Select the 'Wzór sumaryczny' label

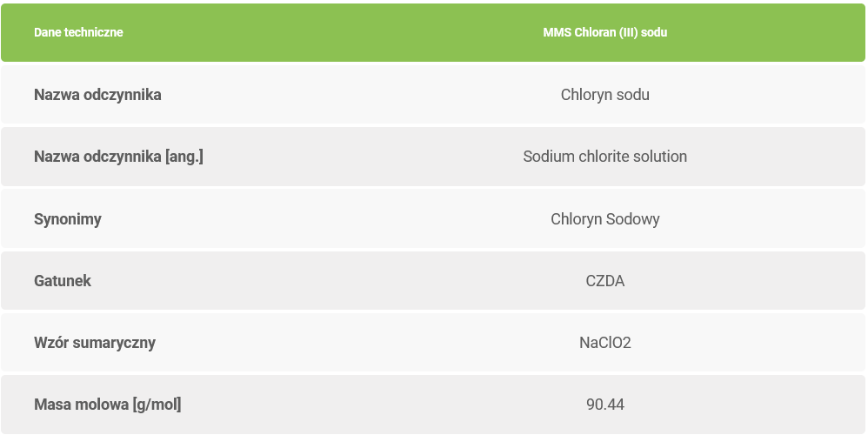(x=95, y=343)
